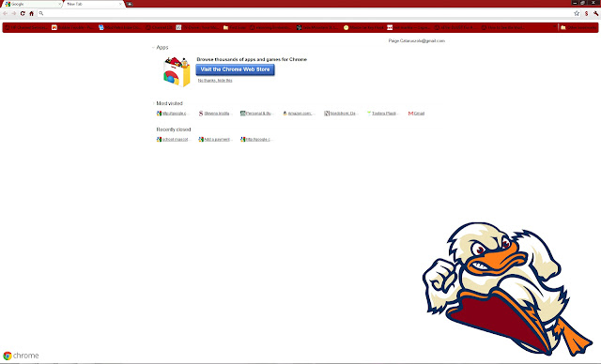The width and height of the screenshot is (601, 364).
Task: Open the bookmark right of Fed loan folder
Action: tap(270, 27)
